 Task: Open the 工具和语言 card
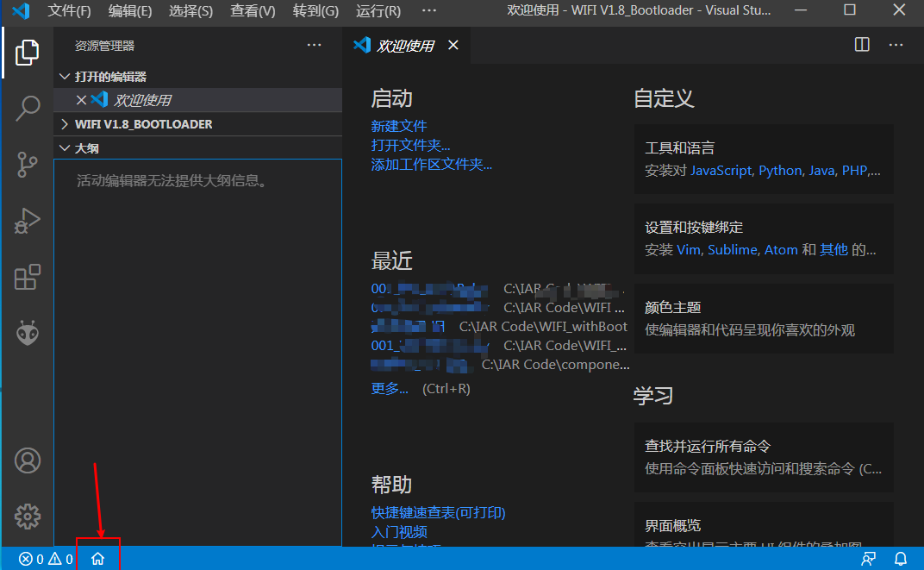pos(764,160)
